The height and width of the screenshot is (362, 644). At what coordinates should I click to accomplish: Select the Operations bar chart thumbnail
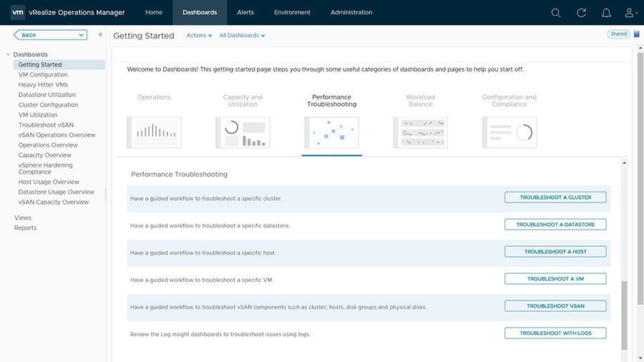tap(154, 132)
